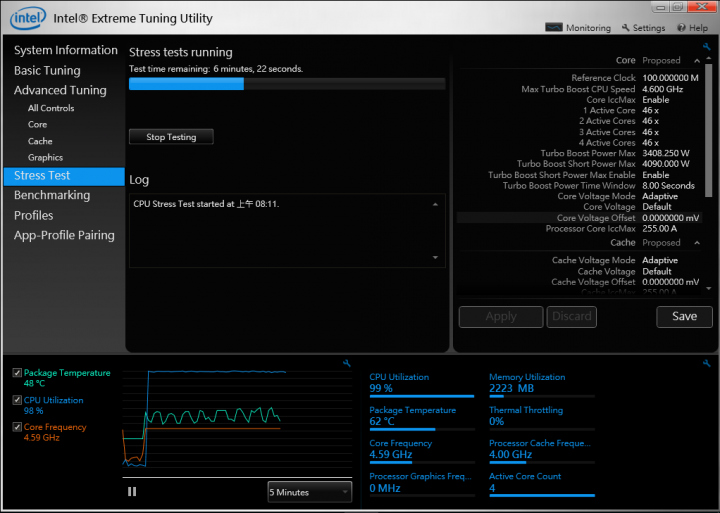Click the settings panel vertical scrollbar
The height and width of the screenshot is (513, 720).
(x=709, y=131)
